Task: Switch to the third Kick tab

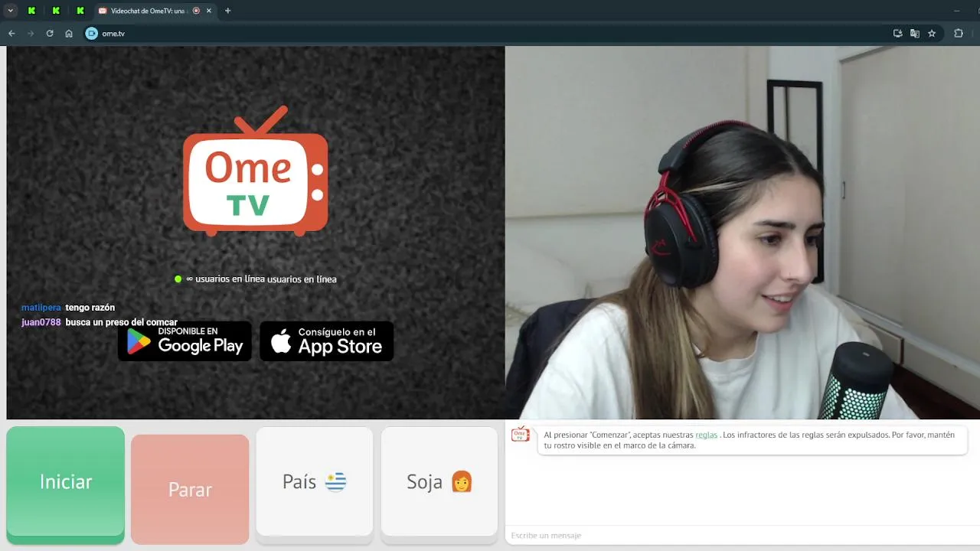Action: [x=80, y=11]
